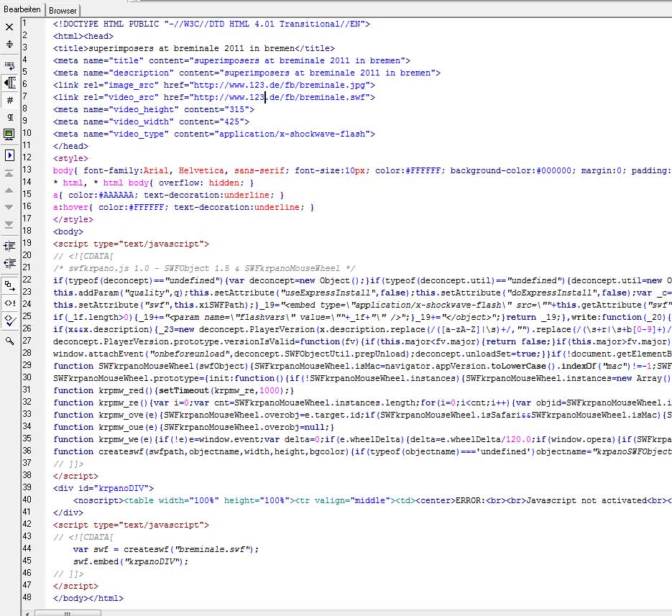Show hidden characters with the pilcrow icon
The height and width of the screenshot is (616, 672).
tap(9, 117)
